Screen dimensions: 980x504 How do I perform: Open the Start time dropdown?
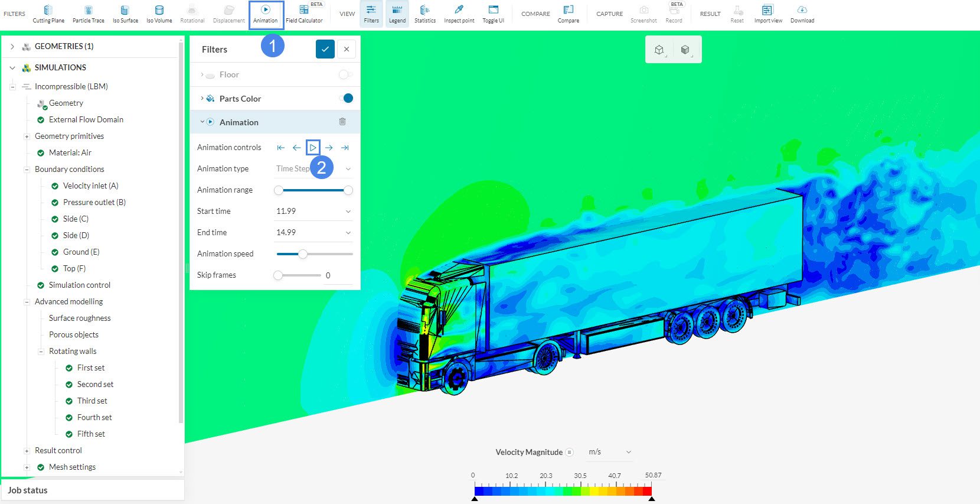click(313, 211)
